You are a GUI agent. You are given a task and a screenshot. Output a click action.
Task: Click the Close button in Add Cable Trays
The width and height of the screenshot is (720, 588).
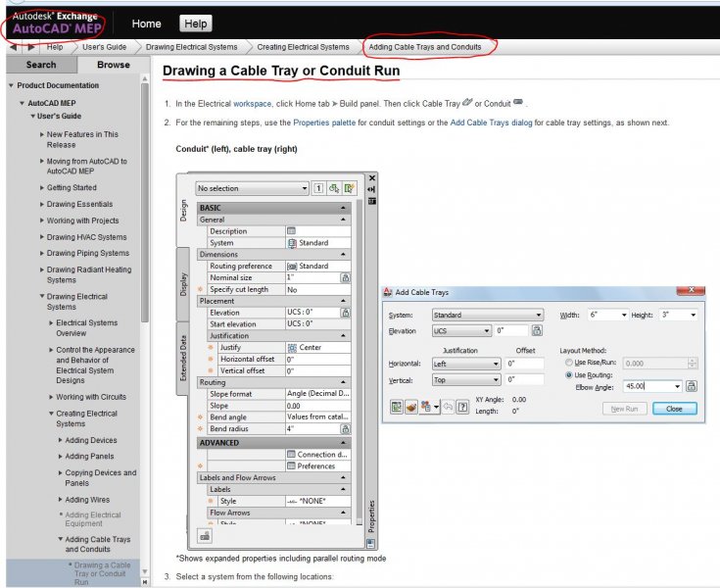675,409
